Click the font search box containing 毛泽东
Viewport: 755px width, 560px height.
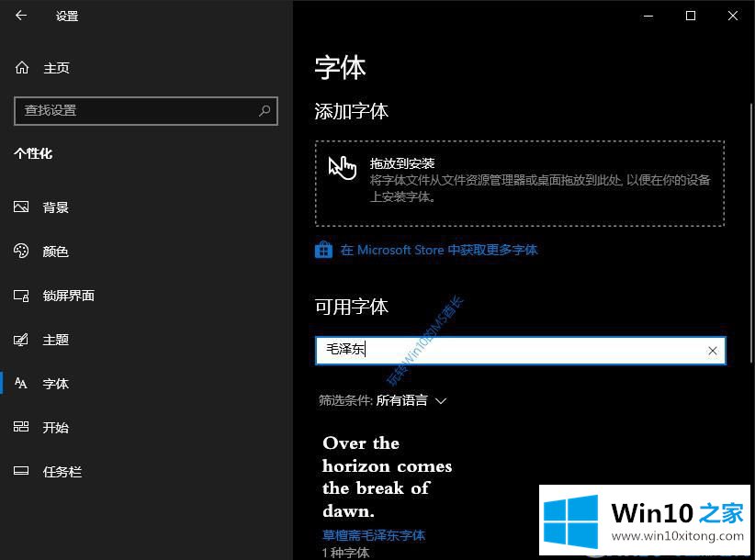[520, 351]
